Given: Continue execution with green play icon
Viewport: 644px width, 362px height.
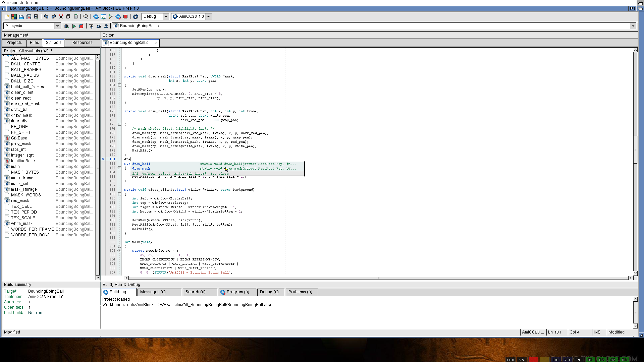Looking at the screenshot, I should click(74, 26).
